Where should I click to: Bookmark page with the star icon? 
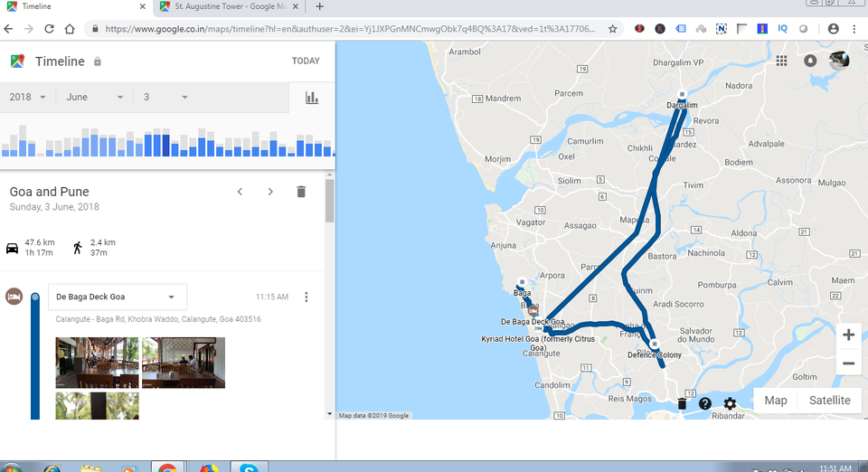point(613,29)
